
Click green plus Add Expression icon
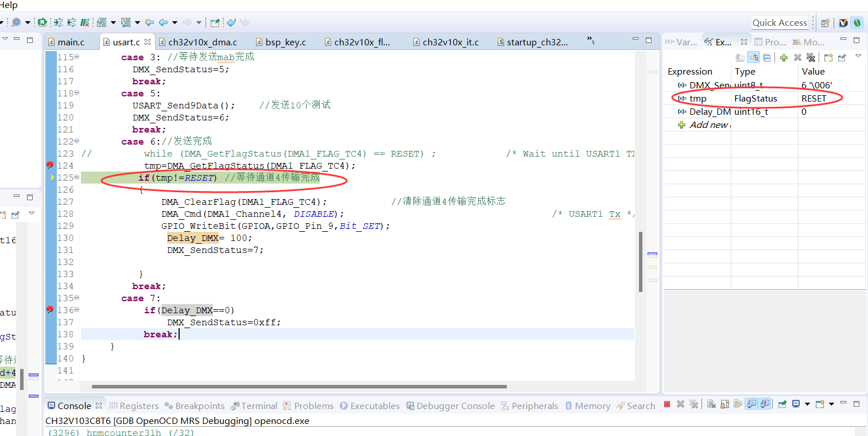(784, 57)
